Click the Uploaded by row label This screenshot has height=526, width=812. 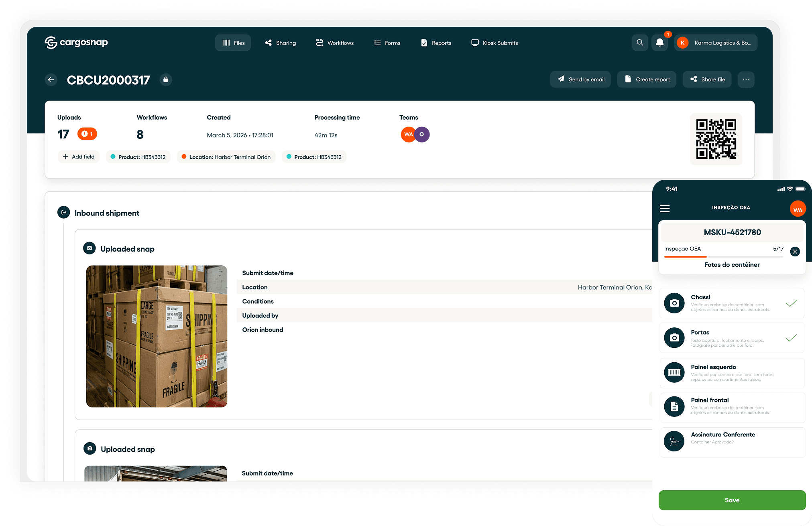tap(260, 316)
